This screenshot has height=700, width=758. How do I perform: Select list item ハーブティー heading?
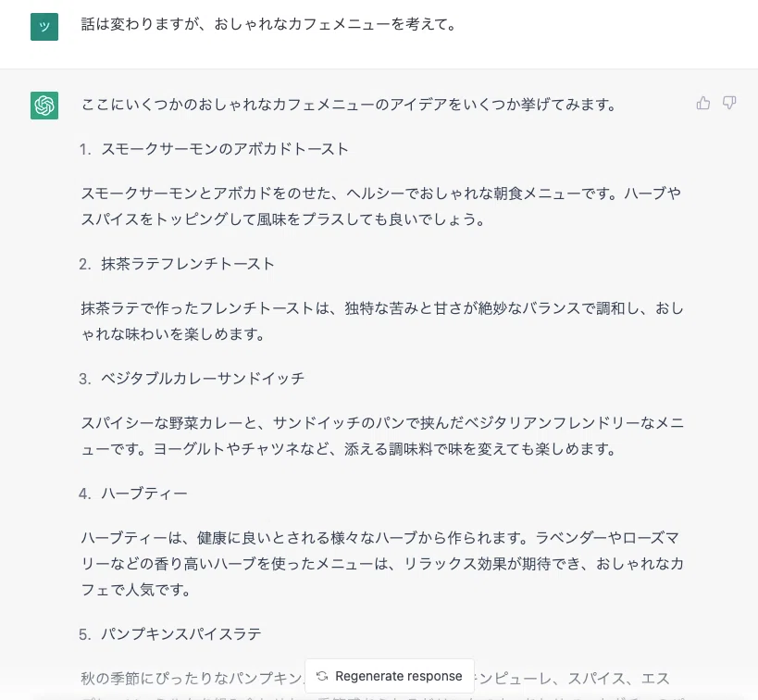coord(144,494)
